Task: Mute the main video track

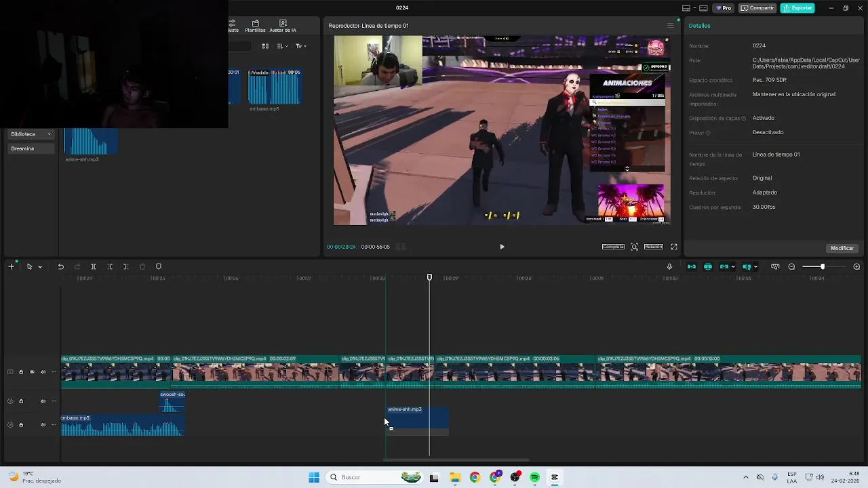Action: (x=43, y=372)
